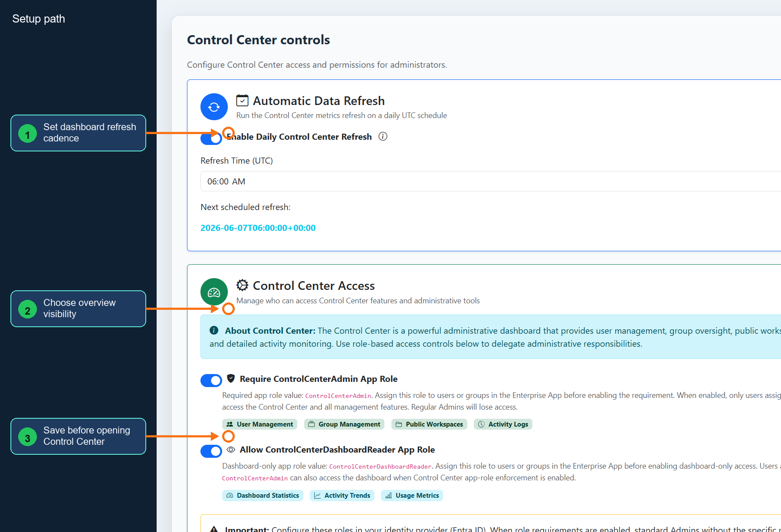Click the pink ControlCenterDashboardReader code text
This screenshot has width=781, height=532.
click(381, 466)
